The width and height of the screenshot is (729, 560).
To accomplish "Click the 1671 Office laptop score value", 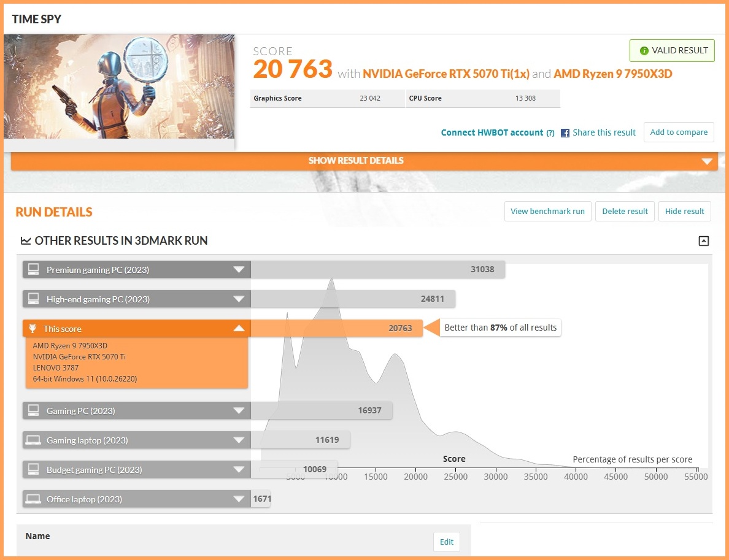I will (x=262, y=499).
